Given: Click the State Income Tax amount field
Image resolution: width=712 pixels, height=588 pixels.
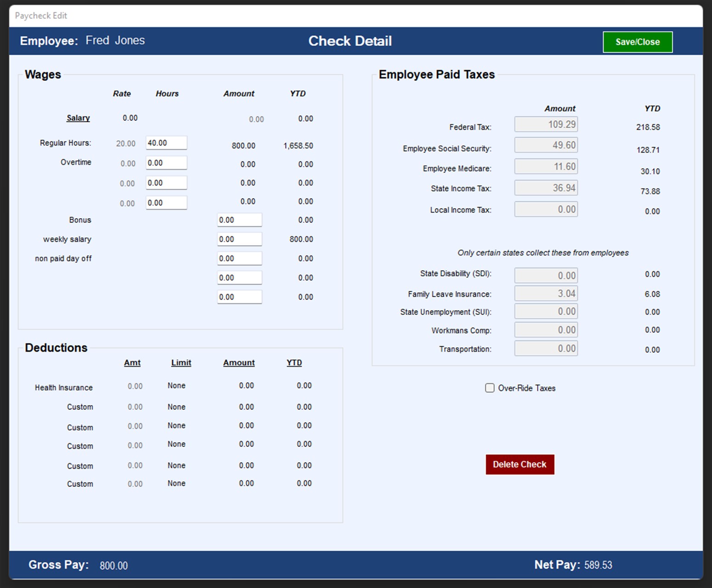Looking at the screenshot, I should point(546,187).
